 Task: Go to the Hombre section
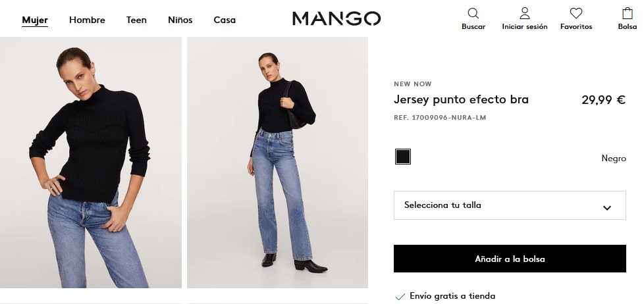click(87, 20)
